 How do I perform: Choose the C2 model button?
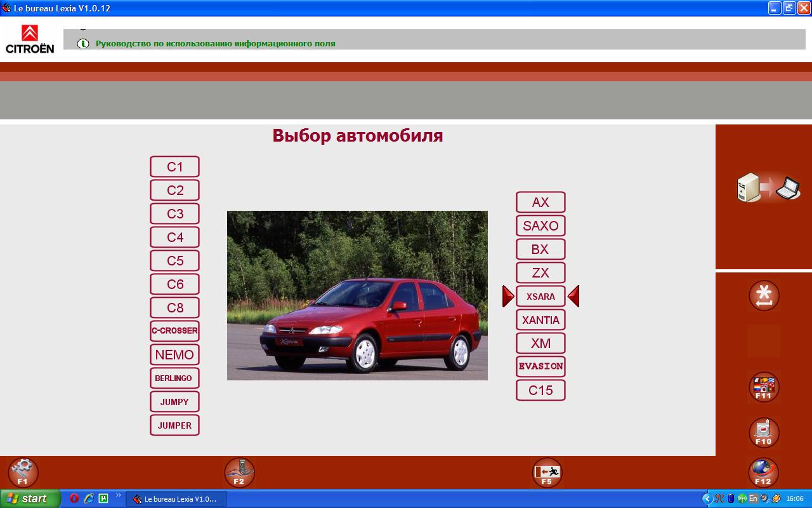(x=174, y=190)
